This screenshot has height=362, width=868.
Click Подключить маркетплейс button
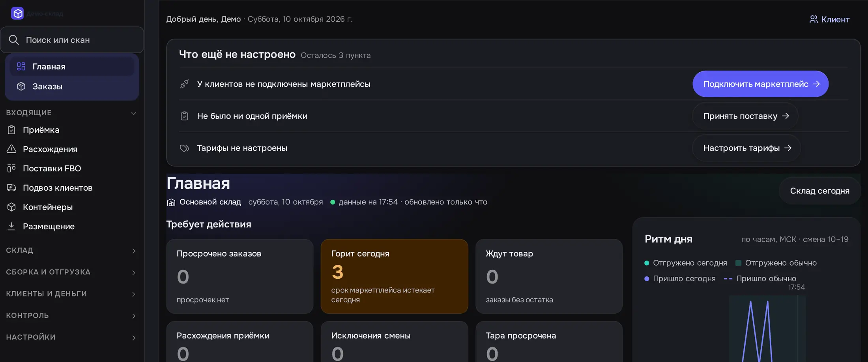(x=760, y=84)
